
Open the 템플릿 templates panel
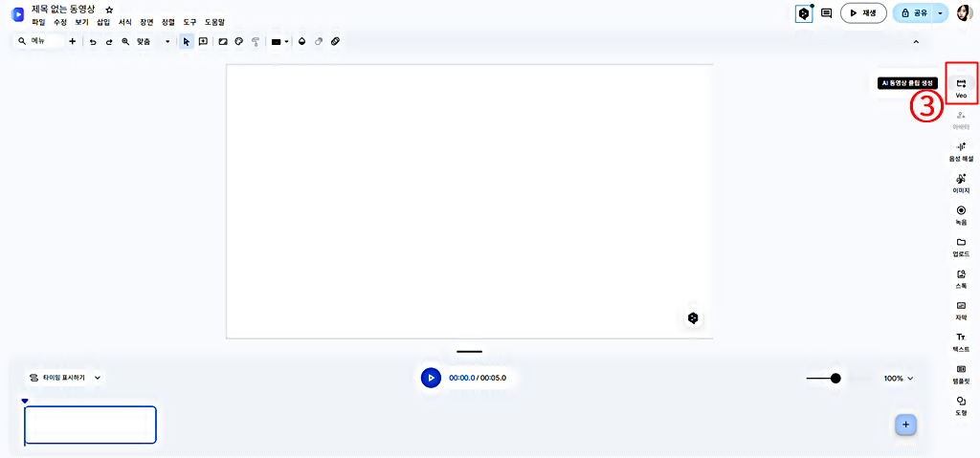pos(961,374)
